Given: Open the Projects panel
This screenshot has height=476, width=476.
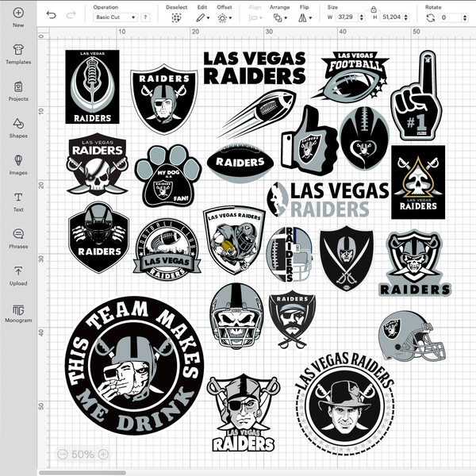Looking at the screenshot, I should pyautogui.click(x=18, y=91).
